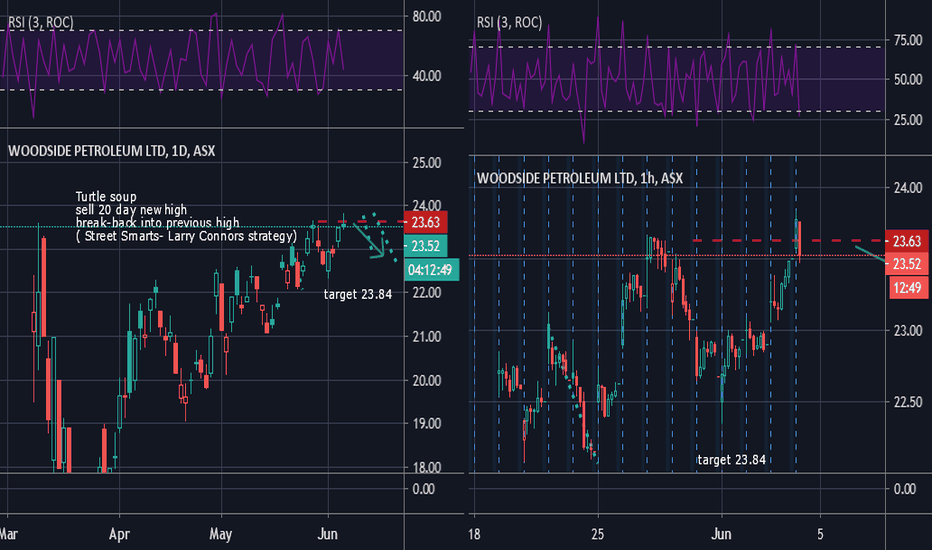932x550 pixels.
Task: Click the 25.00 price on the daily price axis
Action: click(x=427, y=162)
